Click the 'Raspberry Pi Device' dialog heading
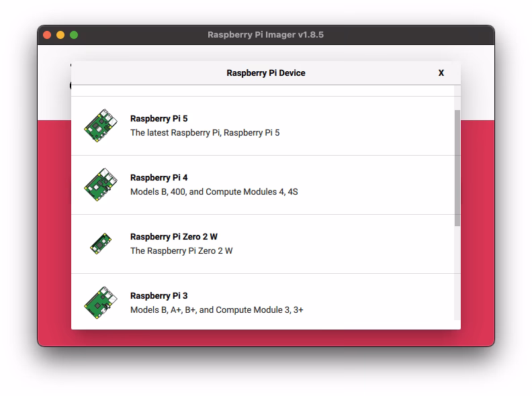This screenshot has height=396, width=532. click(266, 73)
